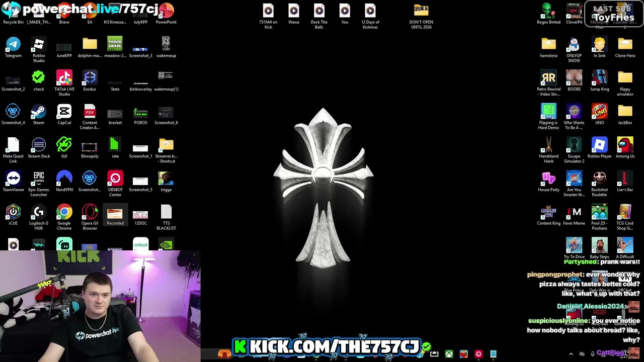The width and height of the screenshot is (644, 362).
Task: Show hidden system tray icons
Action: [x=571, y=354]
